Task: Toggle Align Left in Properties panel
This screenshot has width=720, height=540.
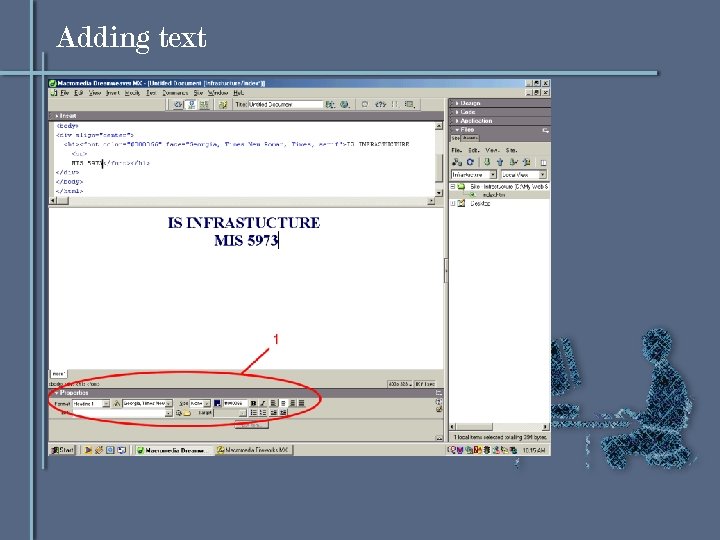Action: coord(273,403)
